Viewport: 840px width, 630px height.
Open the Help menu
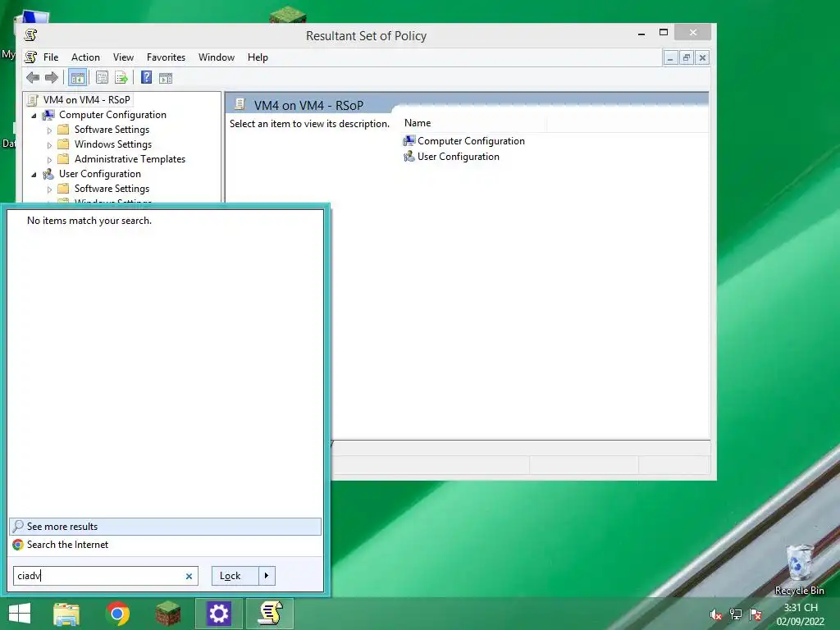pyautogui.click(x=258, y=57)
